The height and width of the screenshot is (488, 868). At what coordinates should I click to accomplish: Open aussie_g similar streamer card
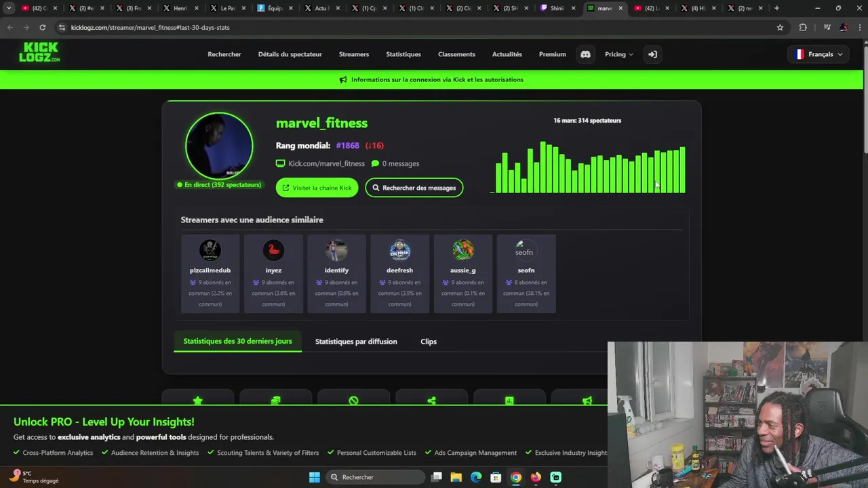point(463,274)
